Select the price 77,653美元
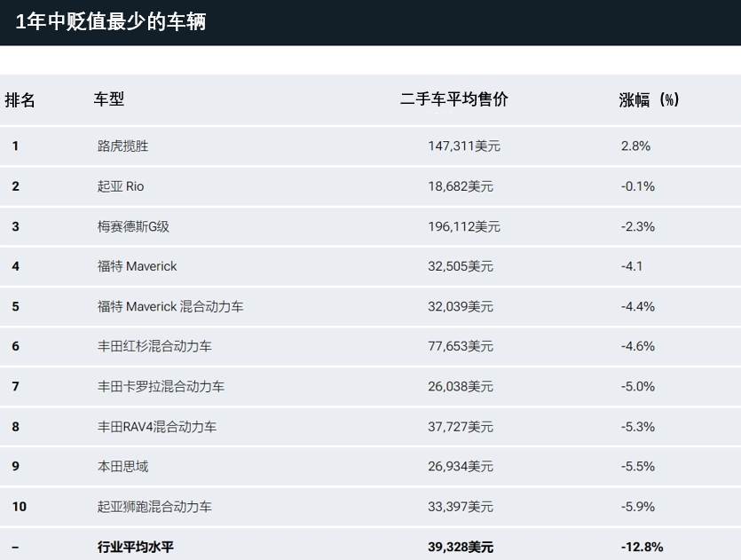 tap(461, 346)
